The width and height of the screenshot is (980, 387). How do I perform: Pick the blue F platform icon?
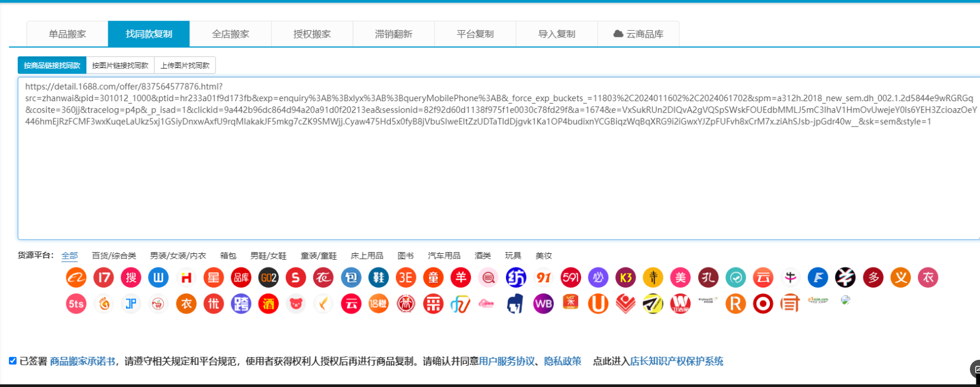pyautogui.click(x=818, y=278)
